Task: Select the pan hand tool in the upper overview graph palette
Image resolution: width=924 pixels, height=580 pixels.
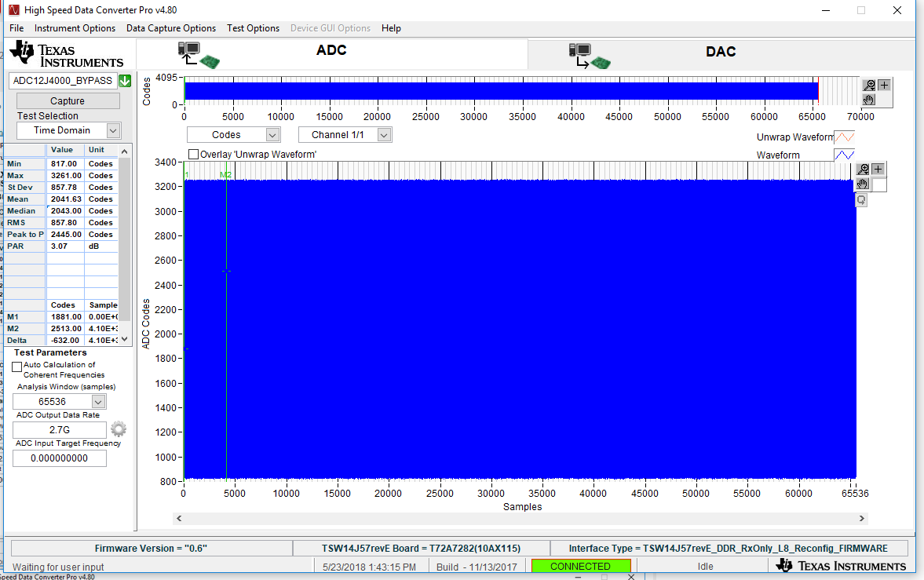Action: click(x=868, y=100)
